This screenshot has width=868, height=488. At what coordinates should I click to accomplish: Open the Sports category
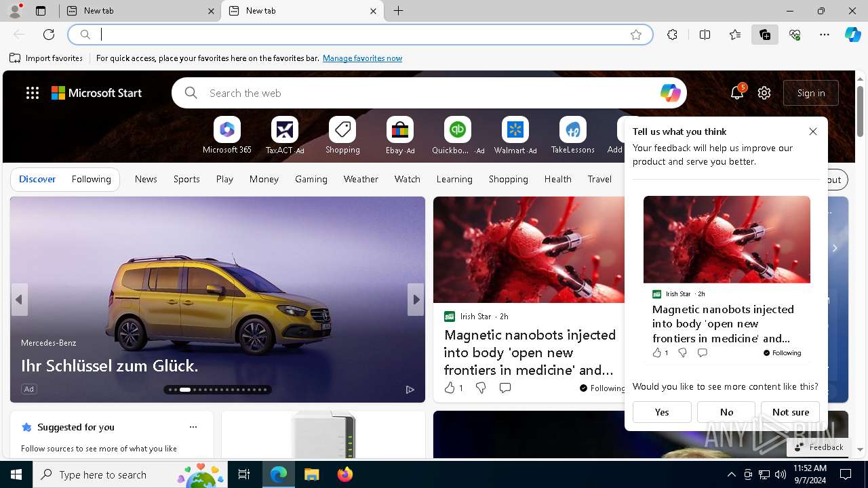(x=186, y=179)
